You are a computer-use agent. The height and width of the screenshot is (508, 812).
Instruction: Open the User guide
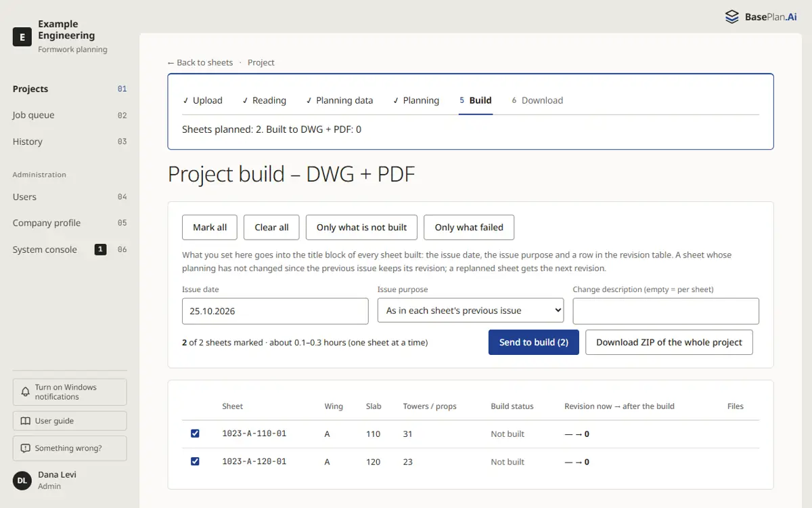[70, 421]
